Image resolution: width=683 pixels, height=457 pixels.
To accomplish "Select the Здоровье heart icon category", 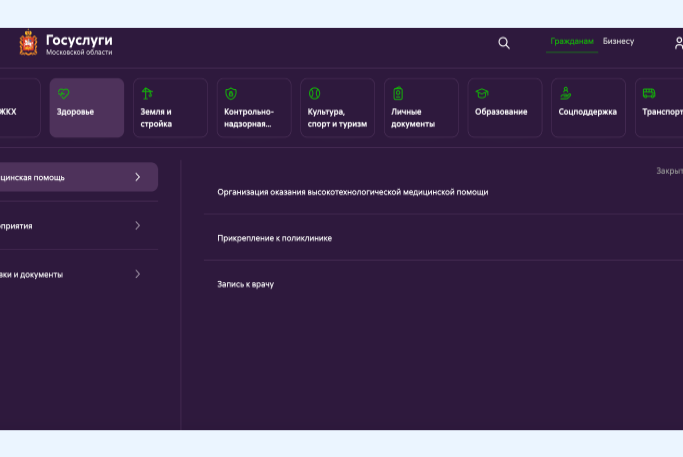I will point(64,93).
